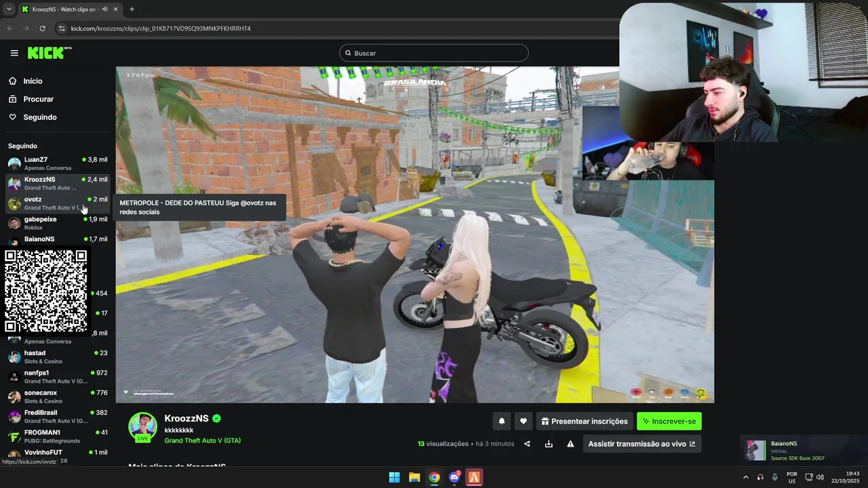
Task: Select FrediBrasil channel name
Action: [x=41, y=412]
